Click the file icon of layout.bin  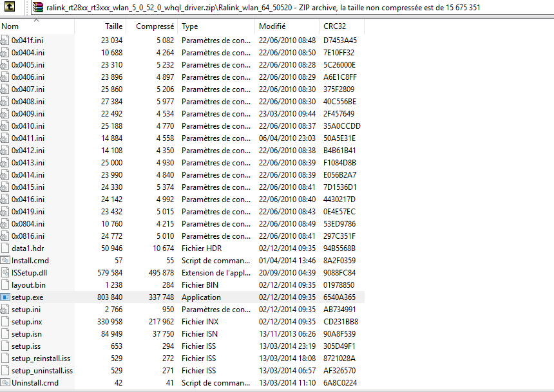5,285
